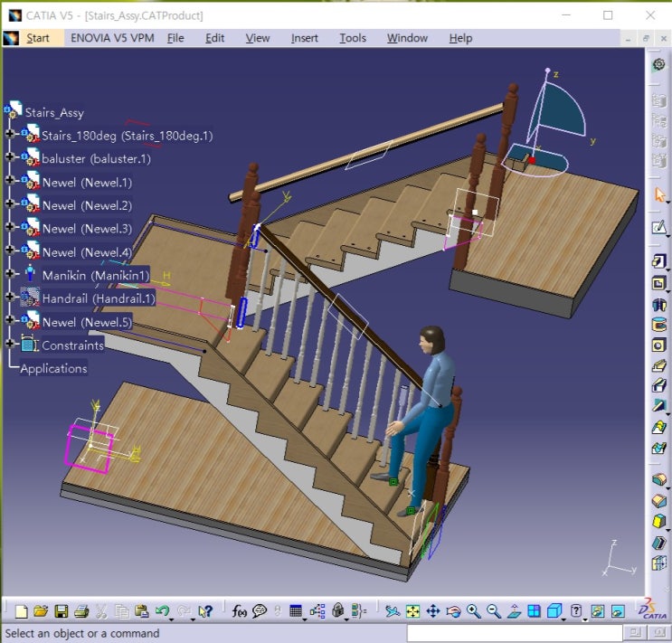672x643 pixels.
Task: Click the Pad tool icon
Action: click(x=659, y=261)
